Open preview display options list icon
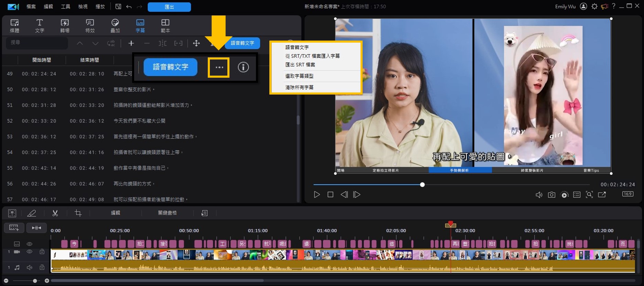This screenshot has width=644, height=286. [x=577, y=195]
